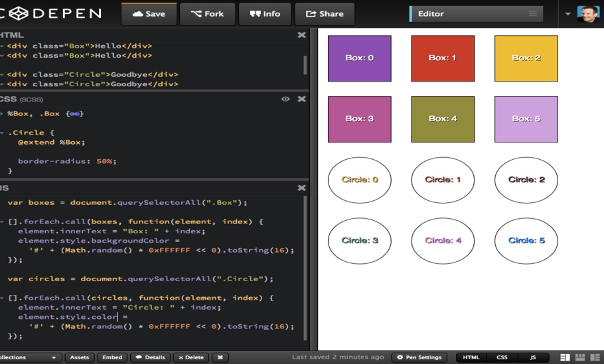This screenshot has width=604, height=364.
Task: Close the CSS editor panel
Action: [301, 99]
